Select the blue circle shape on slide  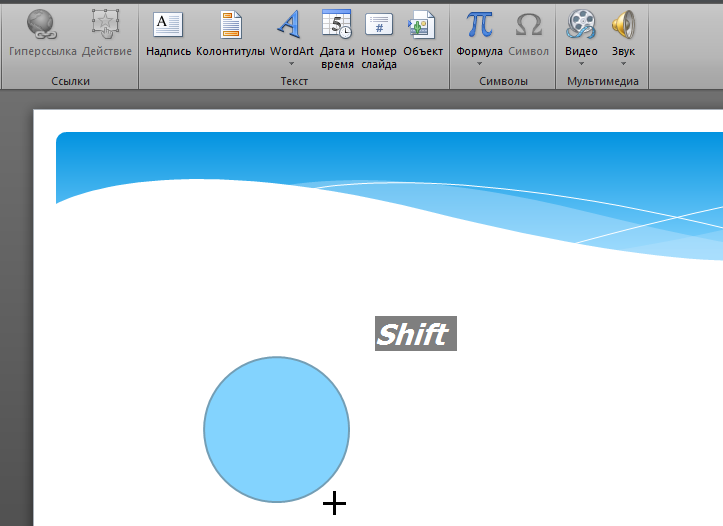277,429
